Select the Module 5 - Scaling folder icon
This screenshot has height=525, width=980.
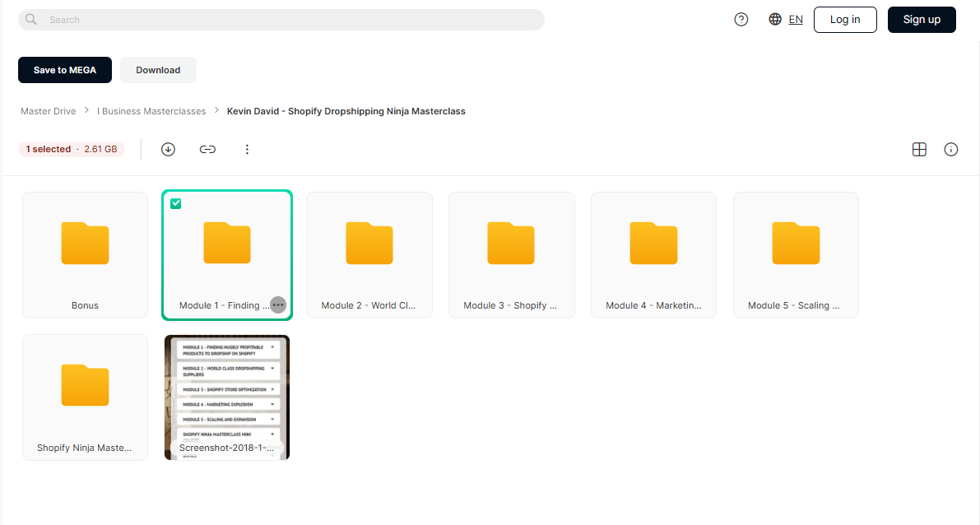(796, 243)
